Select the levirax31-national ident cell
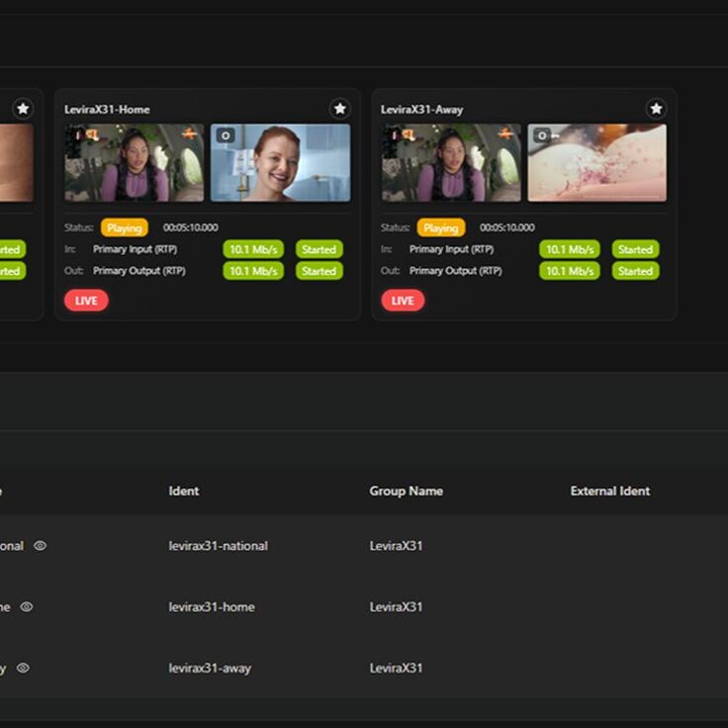 pos(219,546)
